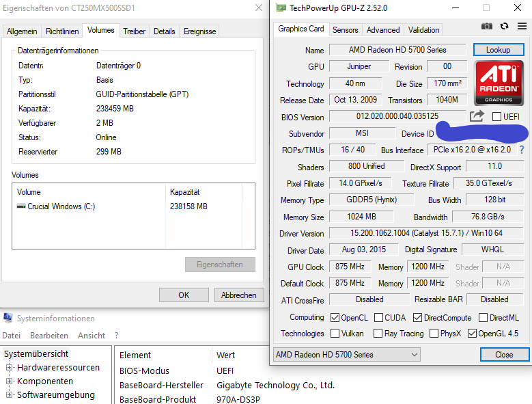532x404 pixels.
Task: Switch to the Validation tab
Action: pos(424,30)
